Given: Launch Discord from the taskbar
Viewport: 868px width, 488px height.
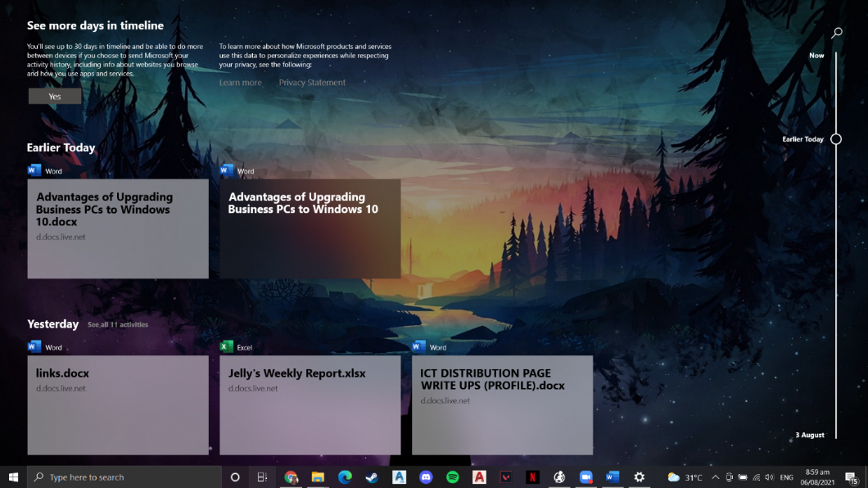Looking at the screenshot, I should point(426,477).
